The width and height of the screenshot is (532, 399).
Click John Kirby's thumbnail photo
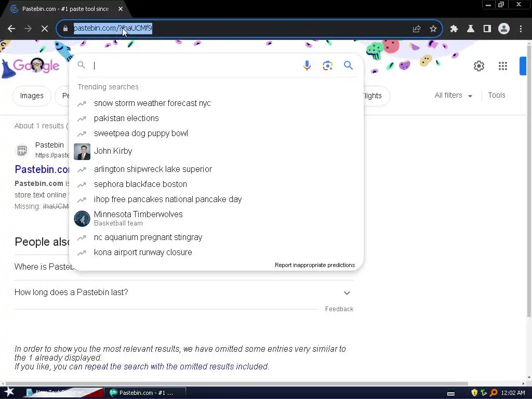point(82,152)
